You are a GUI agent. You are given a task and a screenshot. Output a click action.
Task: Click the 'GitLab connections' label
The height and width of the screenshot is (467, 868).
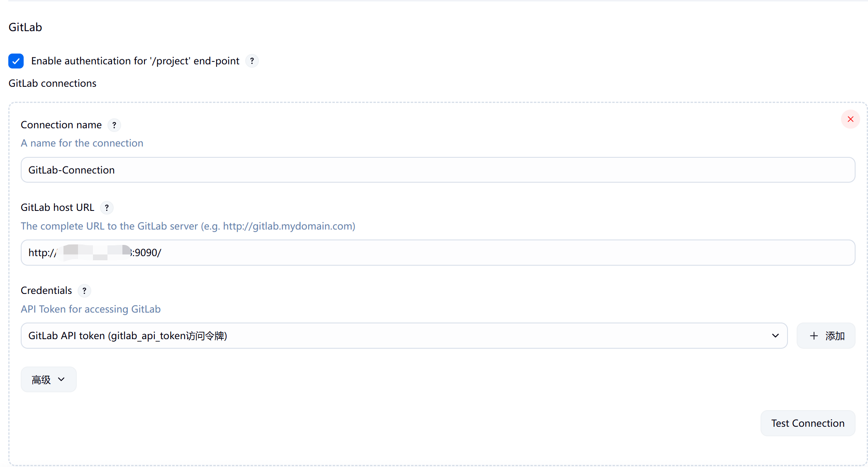click(x=52, y=83)
